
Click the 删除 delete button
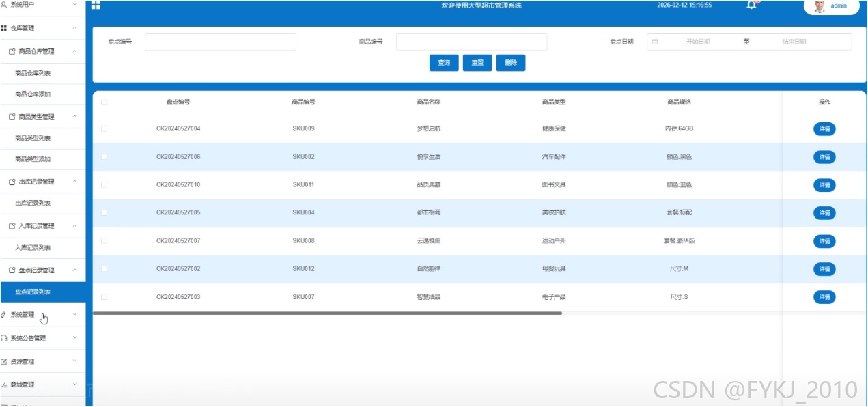tap(511, 63)
